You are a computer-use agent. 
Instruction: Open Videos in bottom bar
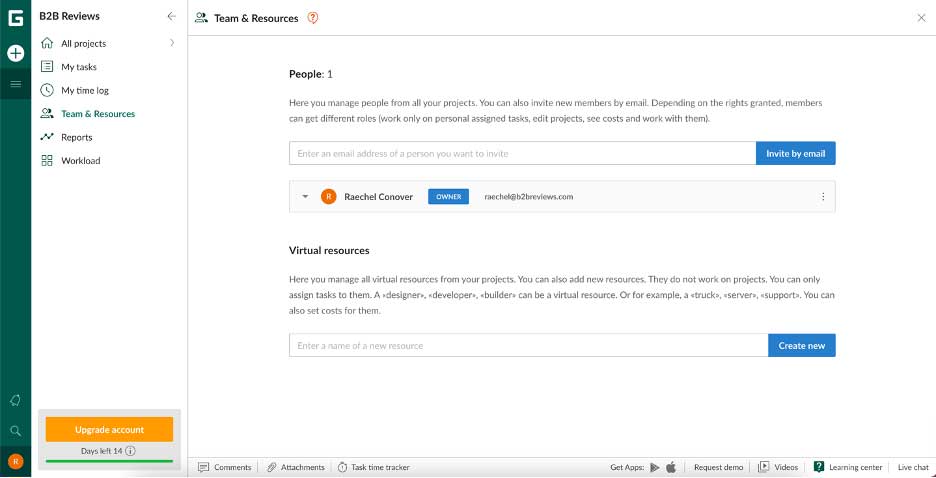pos(778,467)
